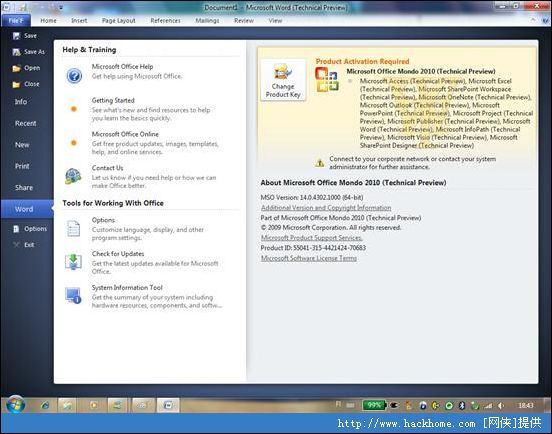The width and height of the screenshot is (552, 434).
Task: Click System Information Tool title text
Action: (x=127, y=288)
